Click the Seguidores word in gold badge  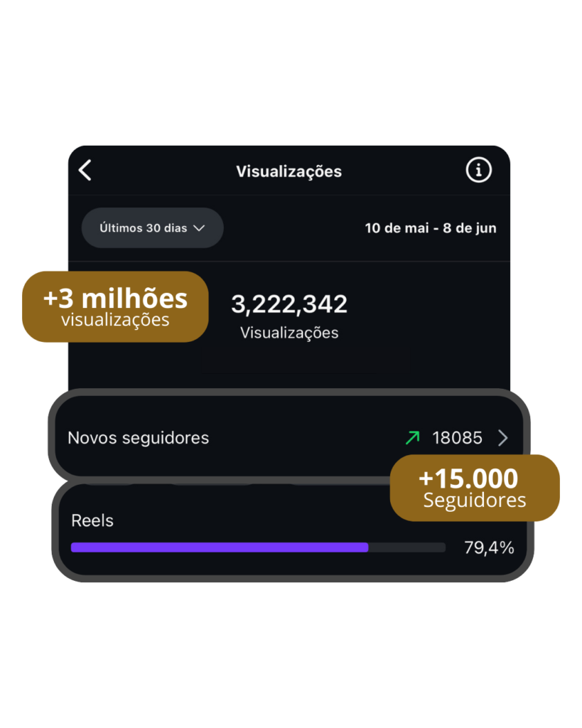pyautogui.click(x=475, y=500)
